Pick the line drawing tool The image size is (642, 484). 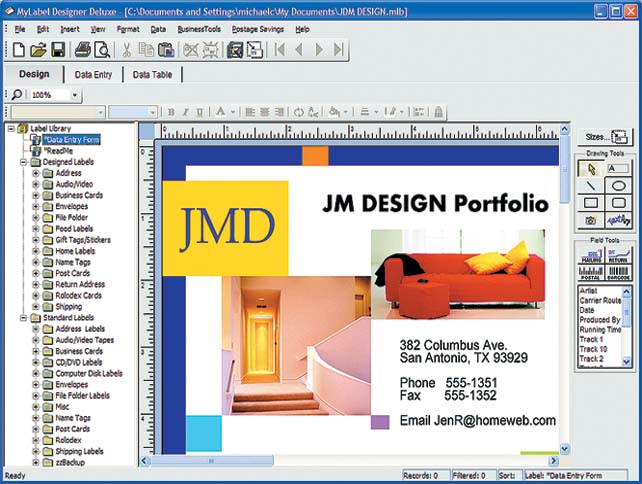pos(591,185)
